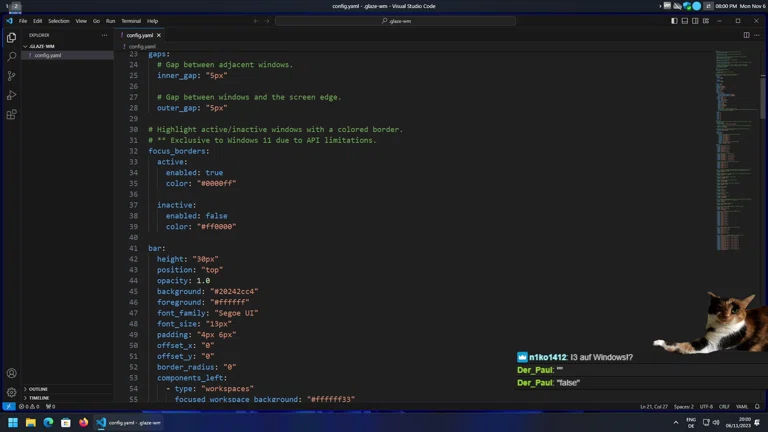Toggle the Primary Side Bar layout button
768x432 pixels.
point(674,21)
